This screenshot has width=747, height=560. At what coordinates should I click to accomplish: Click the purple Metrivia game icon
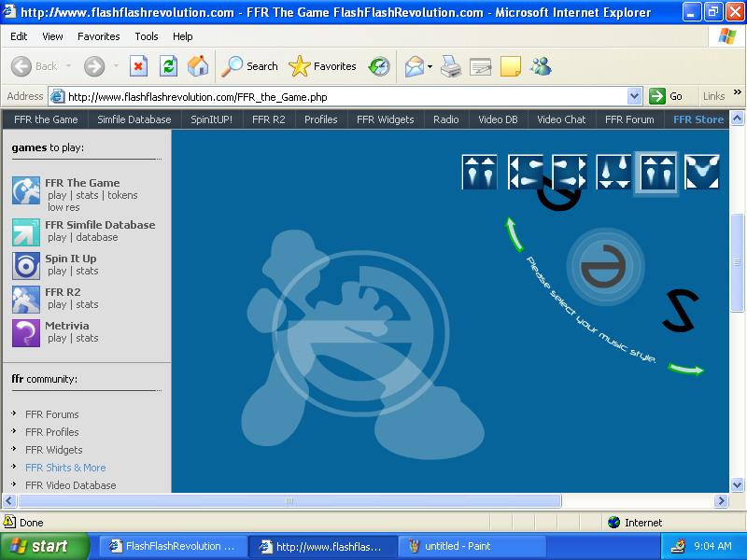coord(26,332)
